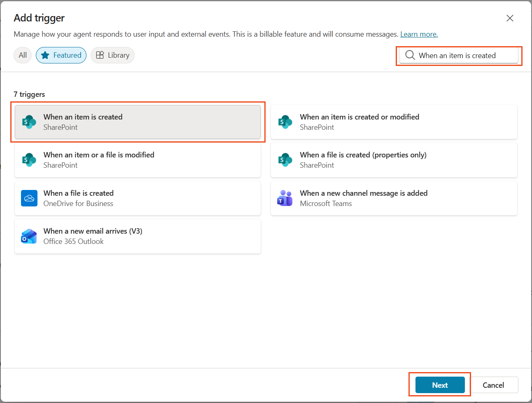Switch to the 'Library' filter

112,55
